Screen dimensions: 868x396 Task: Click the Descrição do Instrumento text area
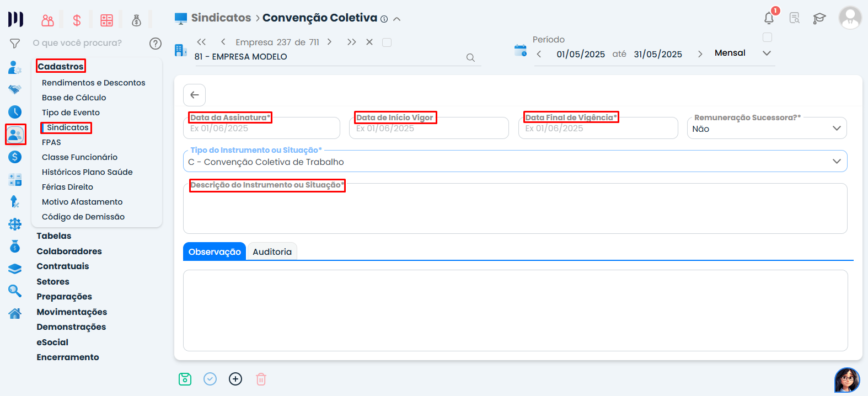coord(515,208)
